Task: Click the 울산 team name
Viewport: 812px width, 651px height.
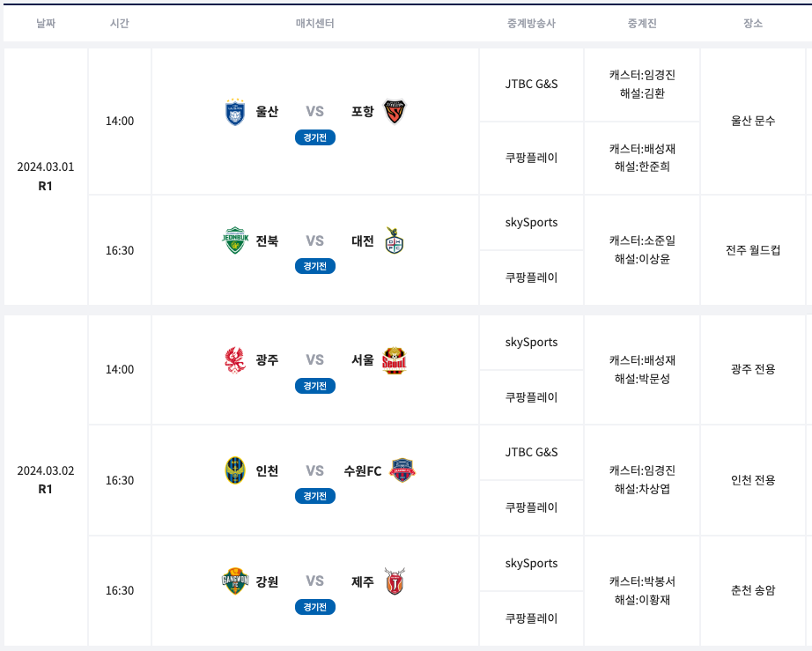Action: tap(267, 111)
